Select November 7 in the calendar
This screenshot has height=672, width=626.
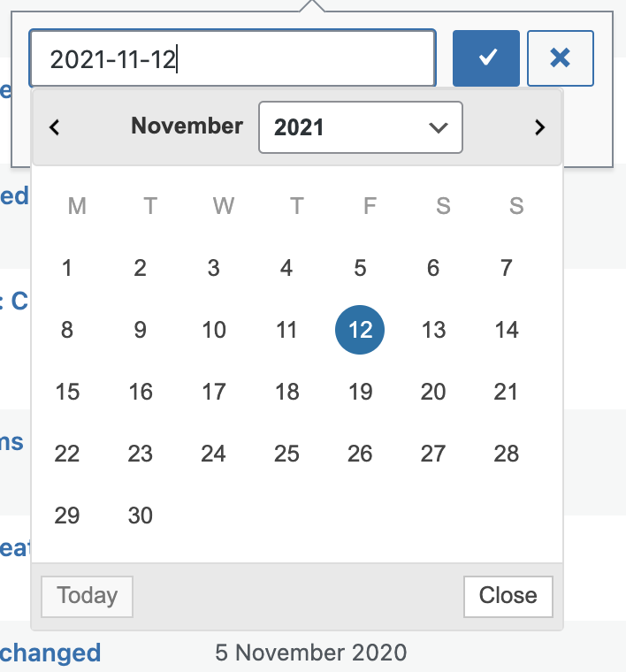click(x=507, y=268)
